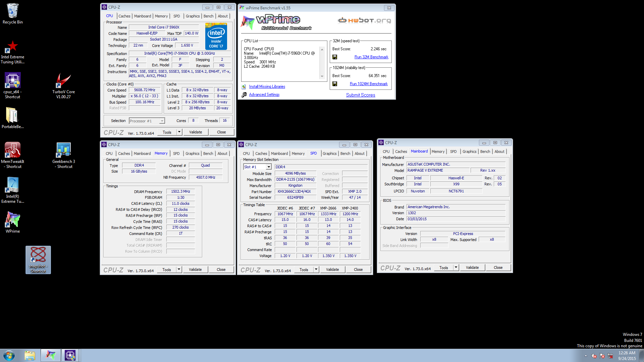Open Tools dropdown arrow in CPU tab window
Screen dimensions: 644x362
(x=179, y=132)
